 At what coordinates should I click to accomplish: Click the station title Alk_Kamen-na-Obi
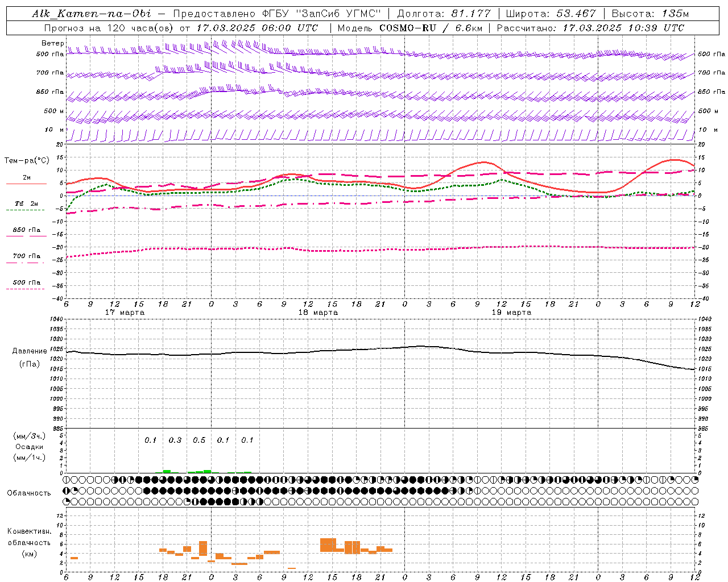pos(92,14)
